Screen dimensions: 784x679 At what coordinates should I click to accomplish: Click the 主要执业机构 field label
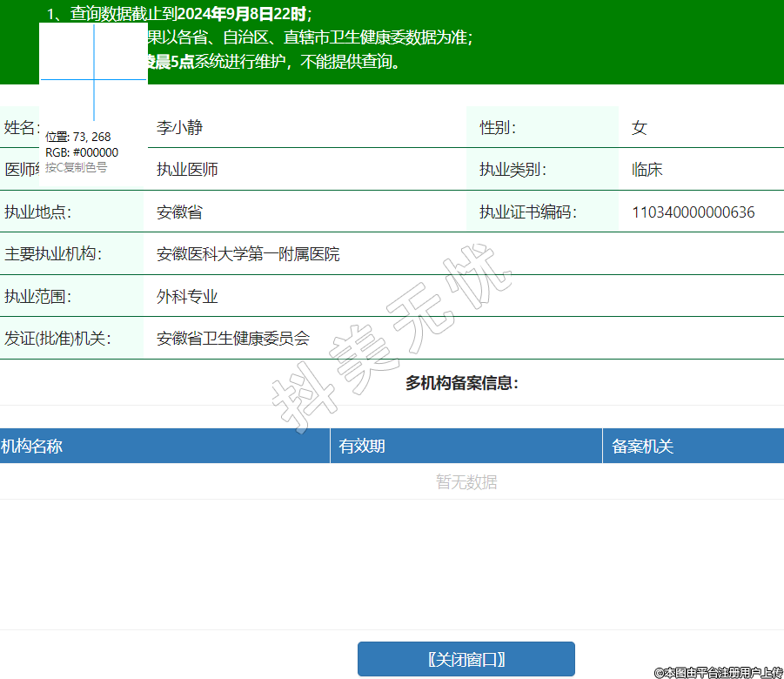tap(52, 254)
